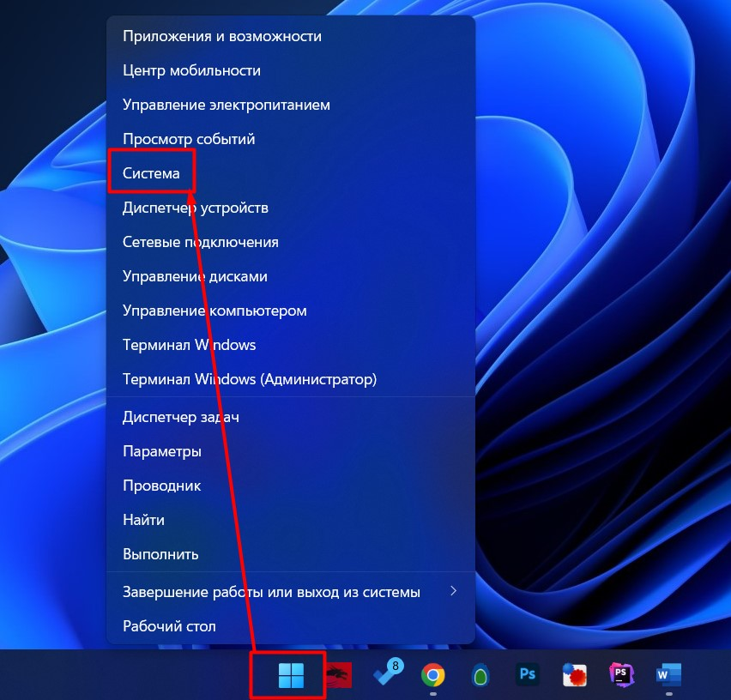731x700 pixels.
Task: Choose Сетевые подключения
Action: tap(291, 242)
